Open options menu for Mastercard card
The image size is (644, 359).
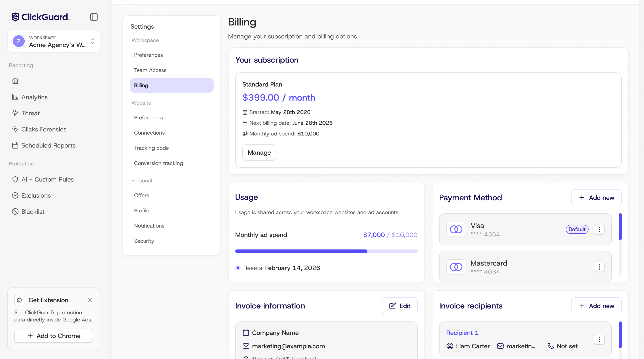pos(599,267)
